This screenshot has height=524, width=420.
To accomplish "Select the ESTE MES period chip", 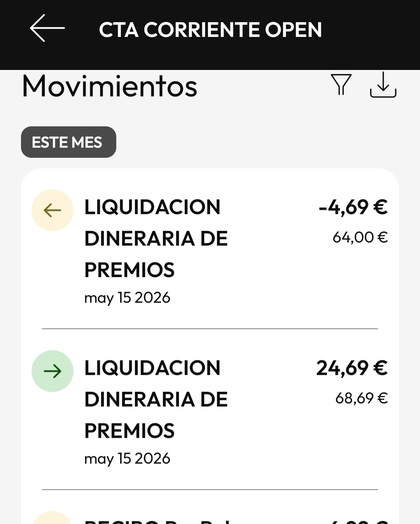I will pos(68,142).
